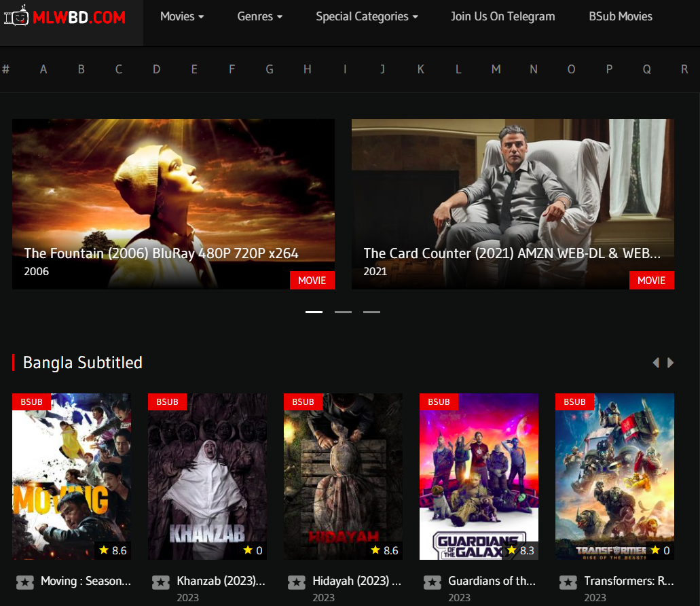Open The Card Counter (2021) featured banner
The width and height of the screenshot is (700, 606).
(x=513, y=204)
